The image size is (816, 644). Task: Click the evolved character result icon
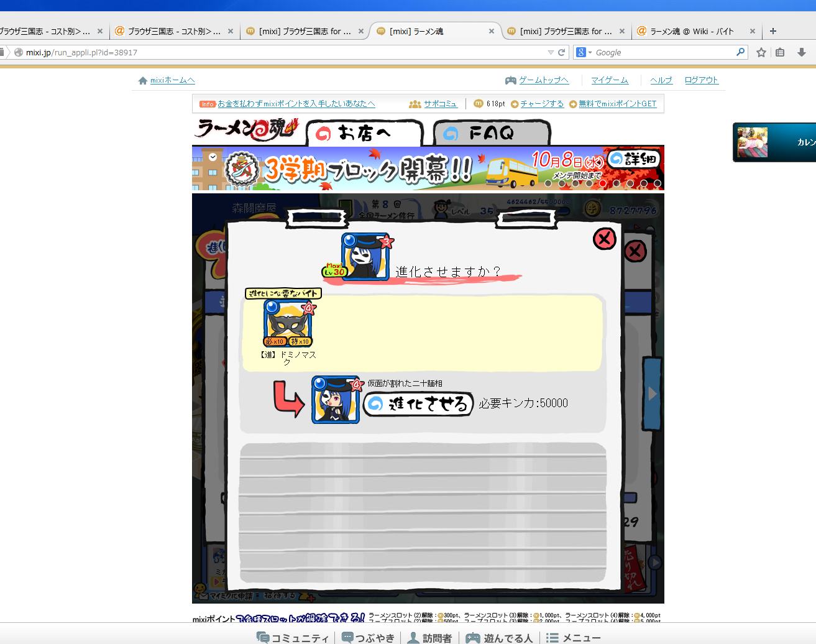pos(336,400)
